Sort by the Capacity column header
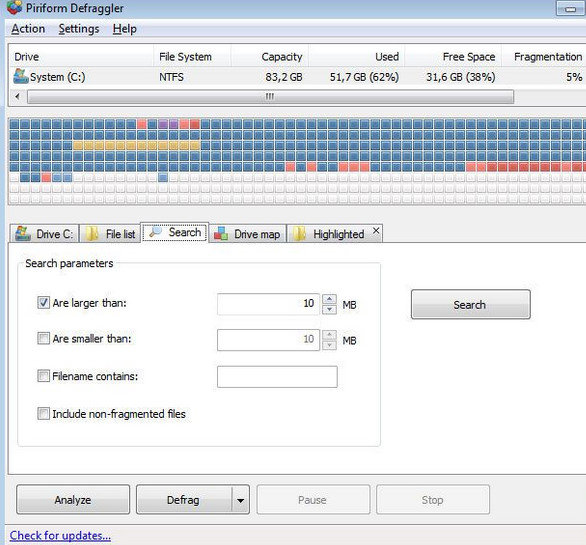Image resolution: width=586 pixels, height=545 pixels. click(269, 57)
